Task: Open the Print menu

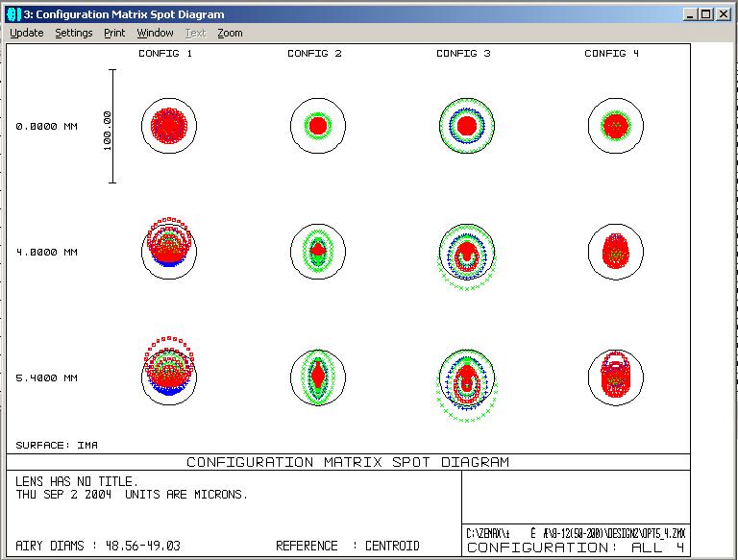Action: 114,33
